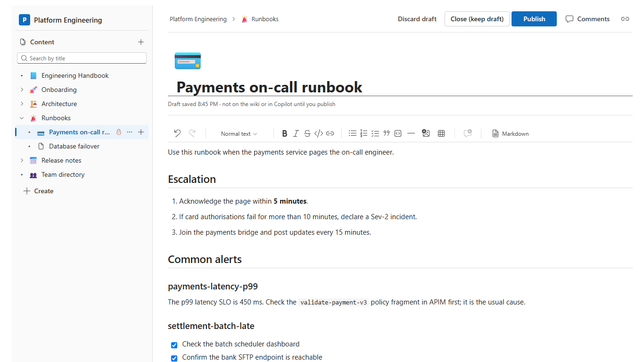644x362 pixels.
Task: Insert an image
Action: [426, 133]
